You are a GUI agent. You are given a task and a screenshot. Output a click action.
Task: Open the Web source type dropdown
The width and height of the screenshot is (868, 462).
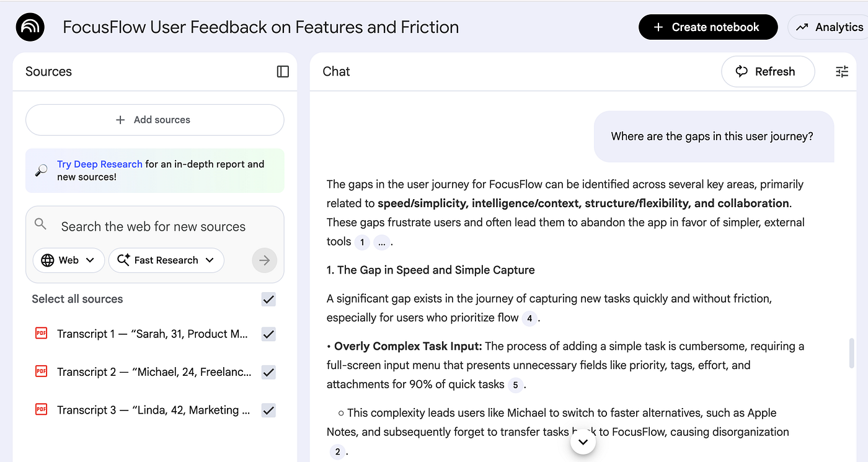pos(68,260)
